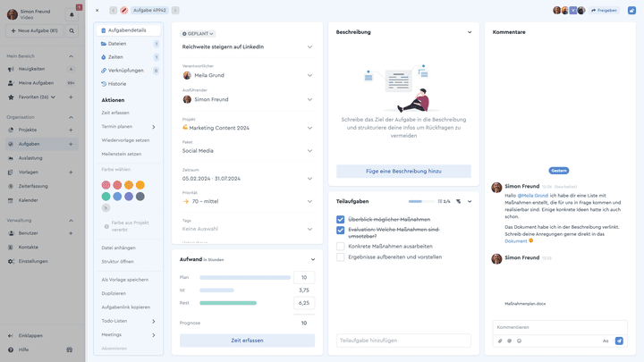The image size is (644, 362).
Task: Click the notification bell icon
Action: click(72, 15)
